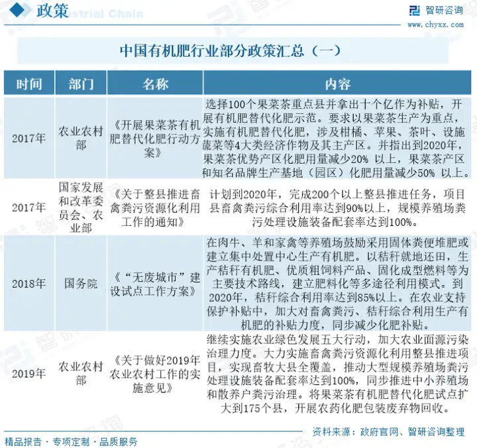
Task: Click policy name 《关于做好2019年农业农村工作的实施意见》
Action: (x=155, y=374)
